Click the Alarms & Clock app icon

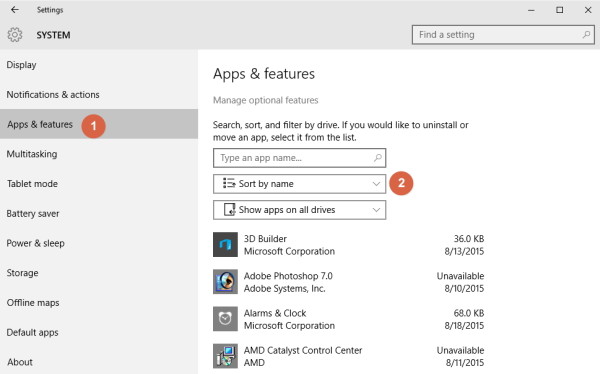coord(225,319)
